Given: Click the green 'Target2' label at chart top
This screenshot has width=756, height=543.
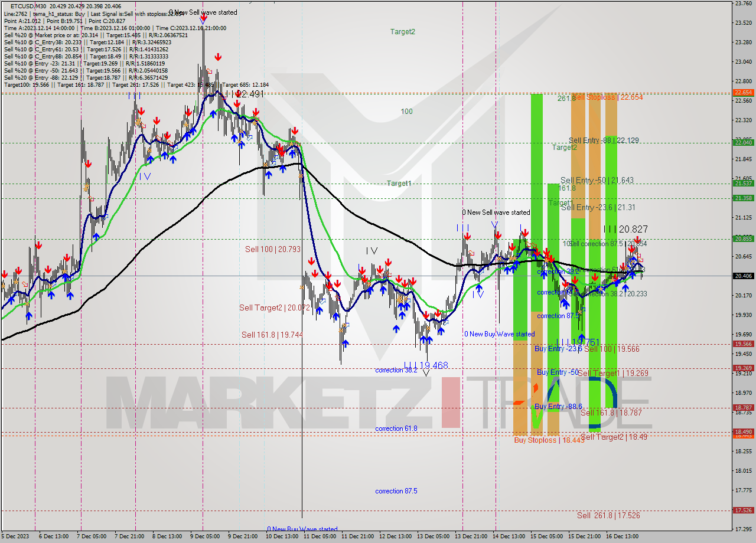Looking at the screenshot, I should pos(403,32).
